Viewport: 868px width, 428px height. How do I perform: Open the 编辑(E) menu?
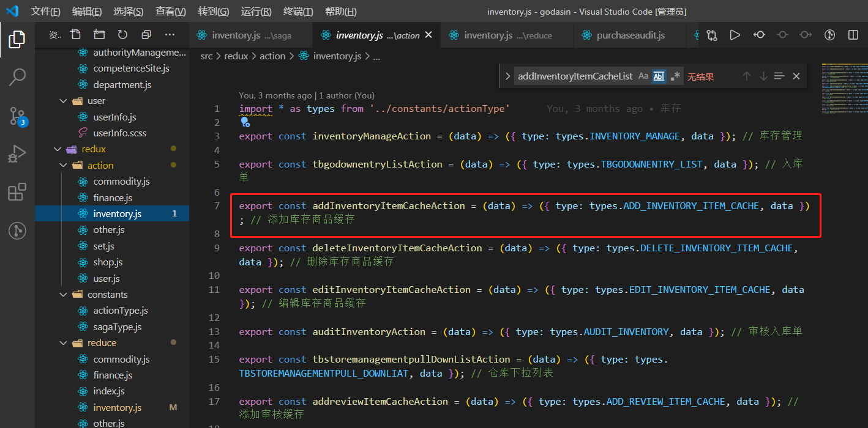tap(87, 12)
